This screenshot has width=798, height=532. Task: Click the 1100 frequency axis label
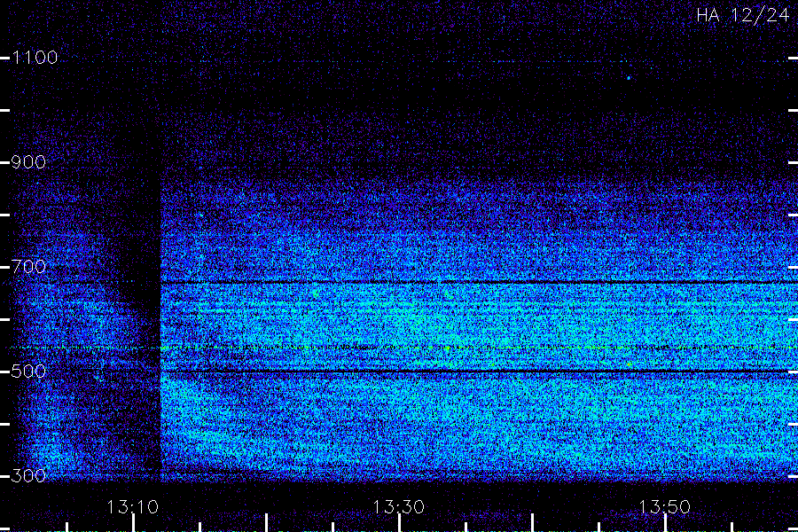(35, 58)
